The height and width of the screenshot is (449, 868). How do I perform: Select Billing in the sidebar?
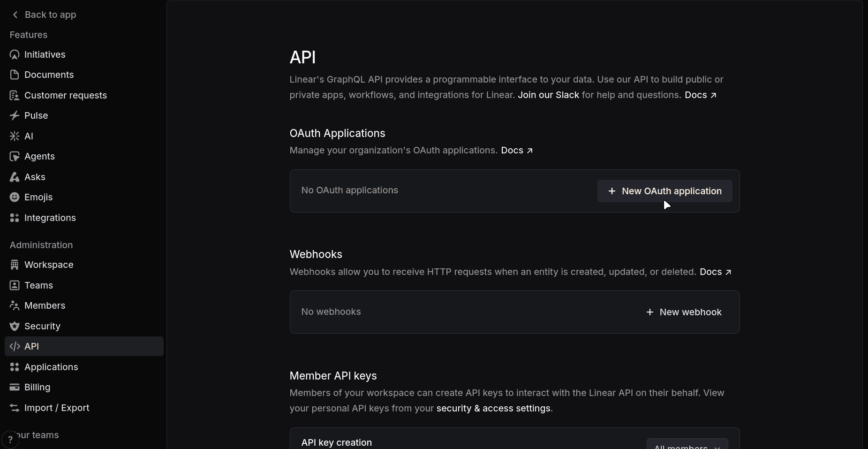point(84,387)
